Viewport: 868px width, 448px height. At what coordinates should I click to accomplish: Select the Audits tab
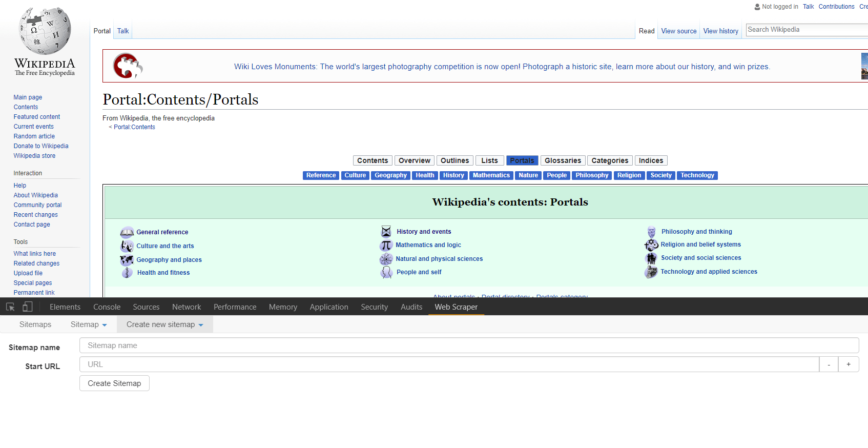(x=411, y=307)
